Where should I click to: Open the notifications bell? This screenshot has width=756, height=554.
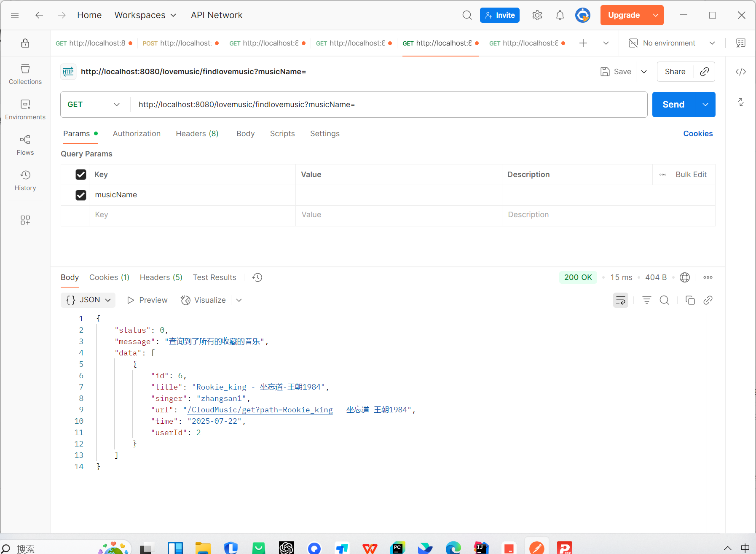point(560,15)
